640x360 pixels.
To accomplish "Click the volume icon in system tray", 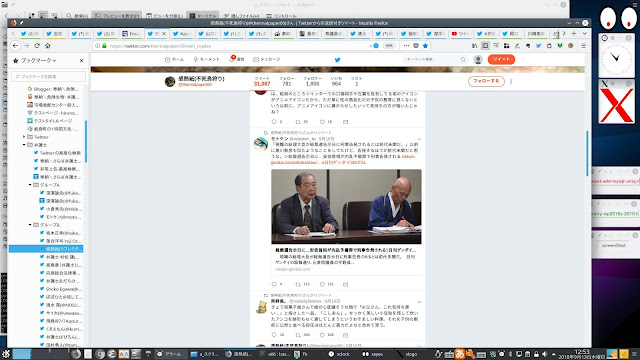I will coord(544,354).
